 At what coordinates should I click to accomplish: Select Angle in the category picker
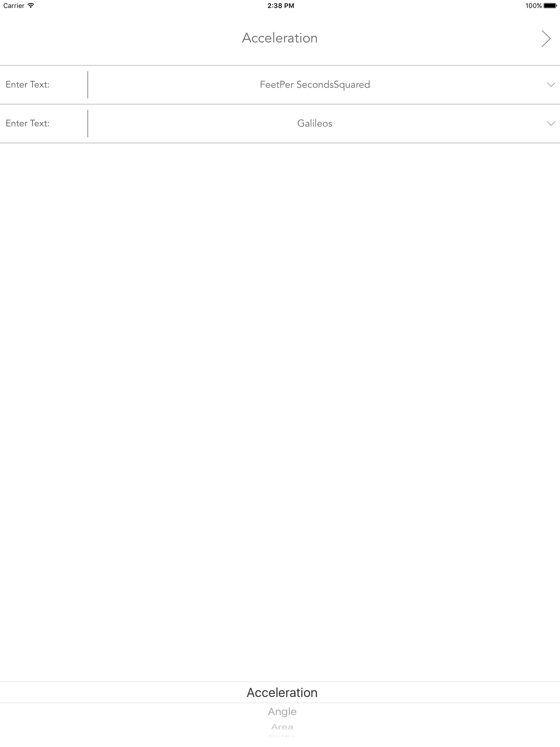(282, 711)
